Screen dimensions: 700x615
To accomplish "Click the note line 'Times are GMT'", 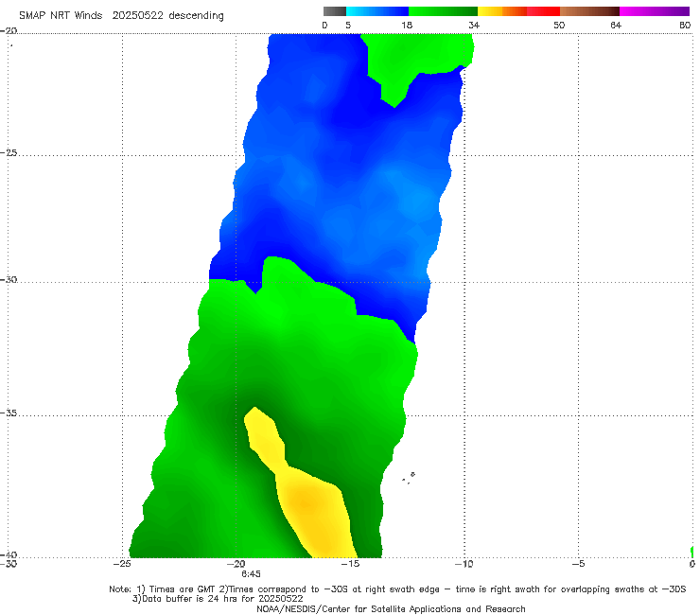I will pyautogui.click(x=181, y=589).
